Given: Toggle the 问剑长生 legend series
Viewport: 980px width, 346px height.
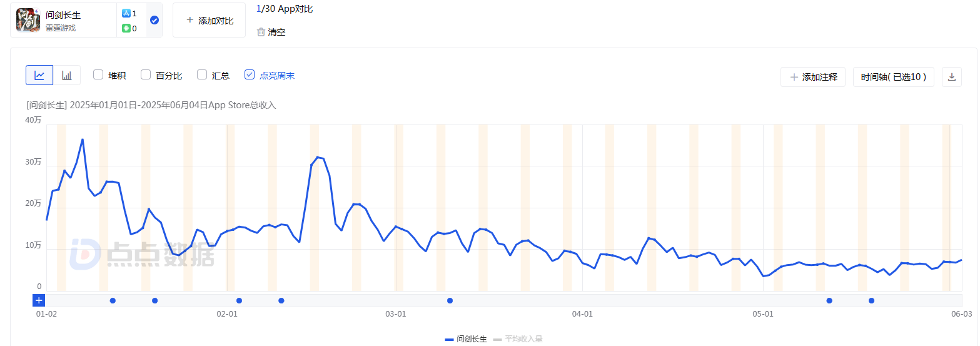Looking at the screenshot, I should [466, 339].
